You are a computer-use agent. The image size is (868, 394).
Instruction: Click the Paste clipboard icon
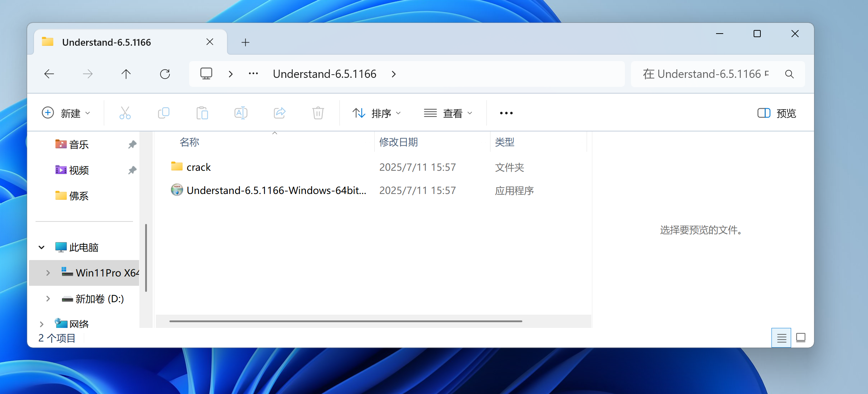pos(202,113)
